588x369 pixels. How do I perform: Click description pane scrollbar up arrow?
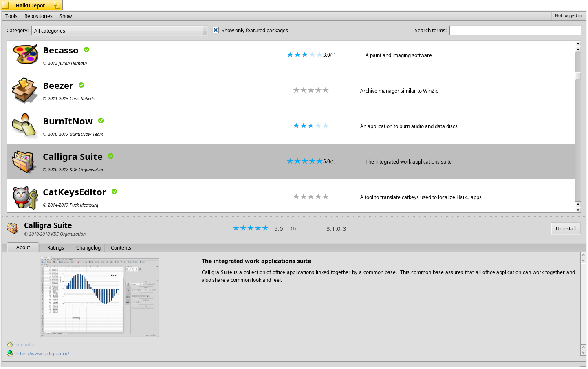point(584,255)
